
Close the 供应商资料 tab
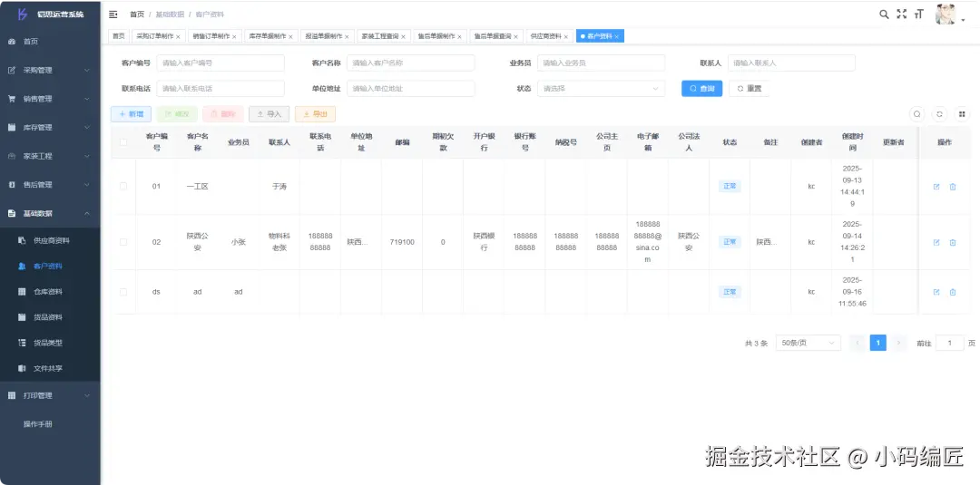(x=565, y=37)
